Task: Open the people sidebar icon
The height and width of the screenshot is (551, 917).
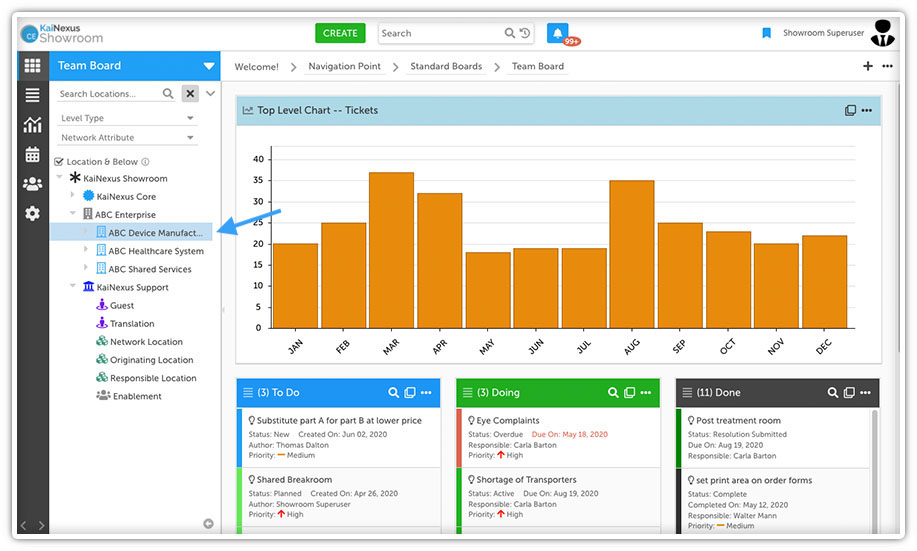Action: [32, 184]
